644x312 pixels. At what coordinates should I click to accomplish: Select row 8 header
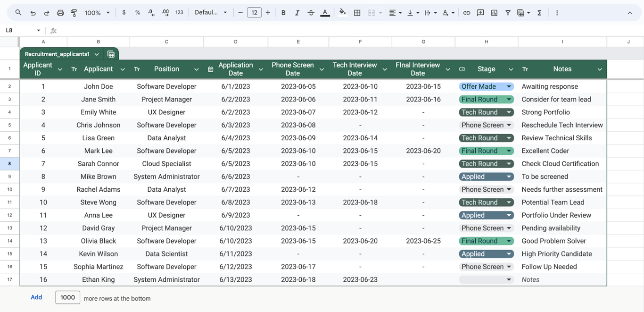pos(9,164)
